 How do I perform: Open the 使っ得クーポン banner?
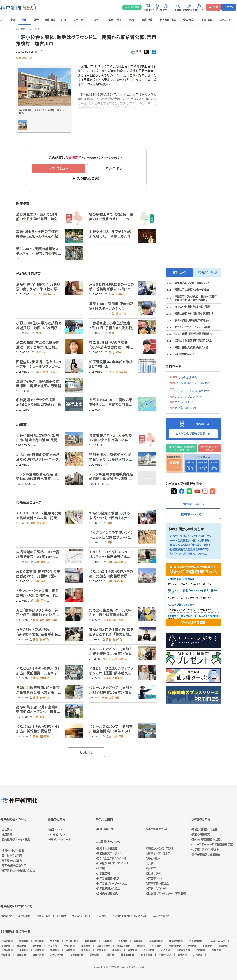click(x=193, y=676)
